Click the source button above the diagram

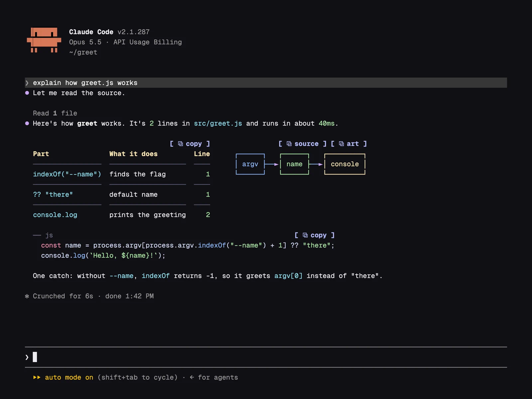click(303, 144)
